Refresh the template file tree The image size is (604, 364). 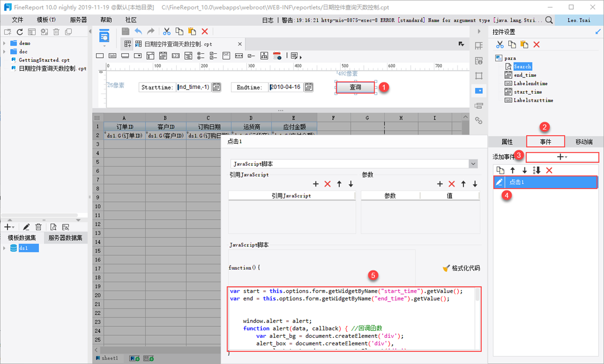20,32
